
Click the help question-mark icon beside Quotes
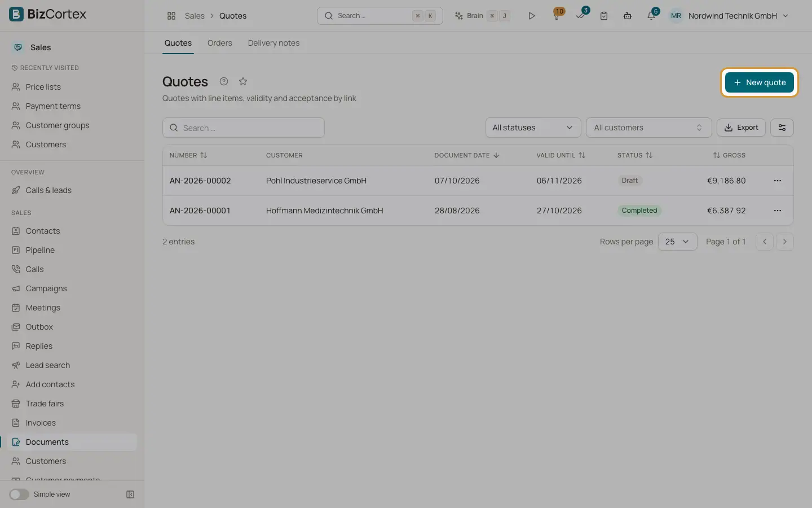(224, 81)
